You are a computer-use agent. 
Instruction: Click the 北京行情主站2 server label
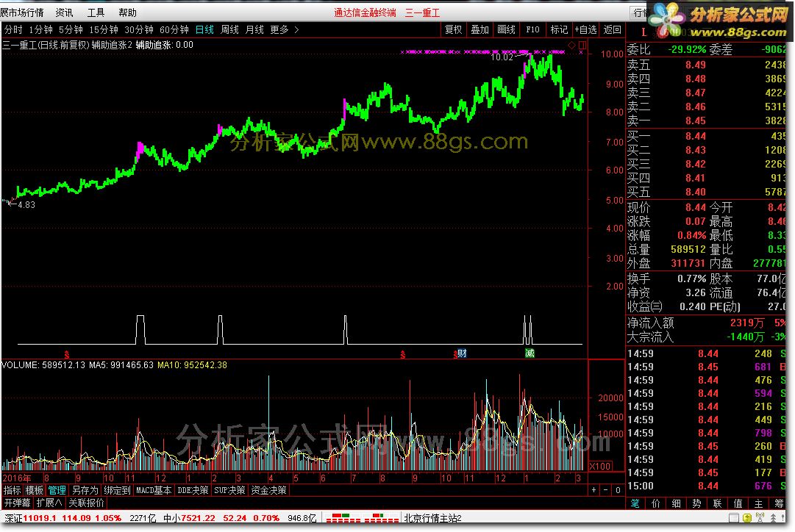432,518
